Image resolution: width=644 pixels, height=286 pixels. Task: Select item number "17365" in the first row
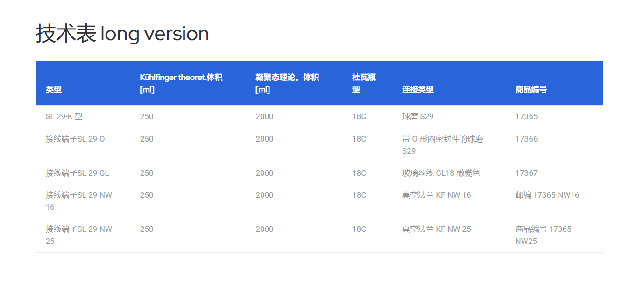pos(526,116)
